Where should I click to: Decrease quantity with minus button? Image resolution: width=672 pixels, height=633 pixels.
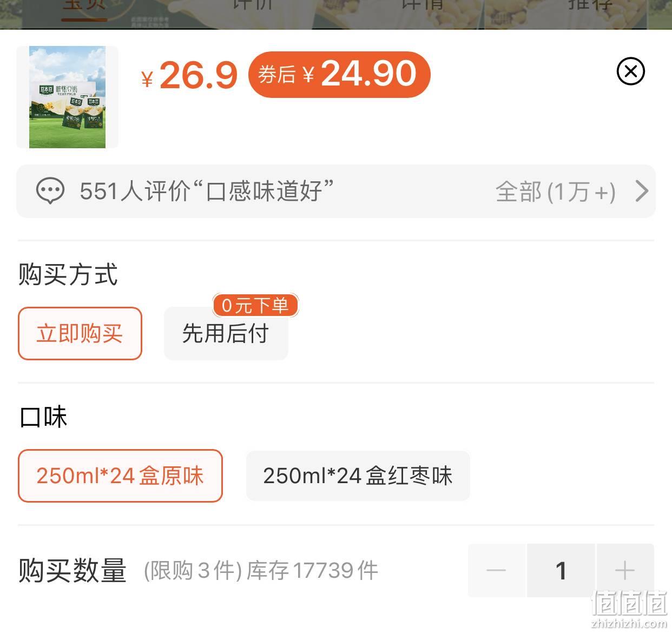point(496,570)
